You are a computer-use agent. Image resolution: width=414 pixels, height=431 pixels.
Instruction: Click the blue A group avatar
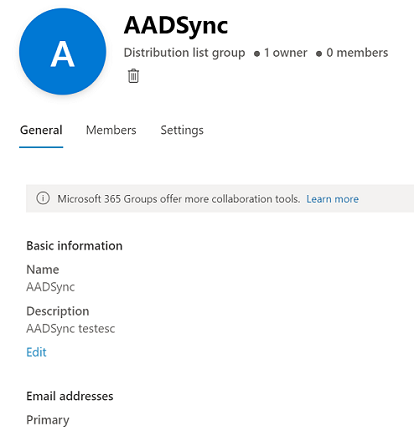coord(63,52)
